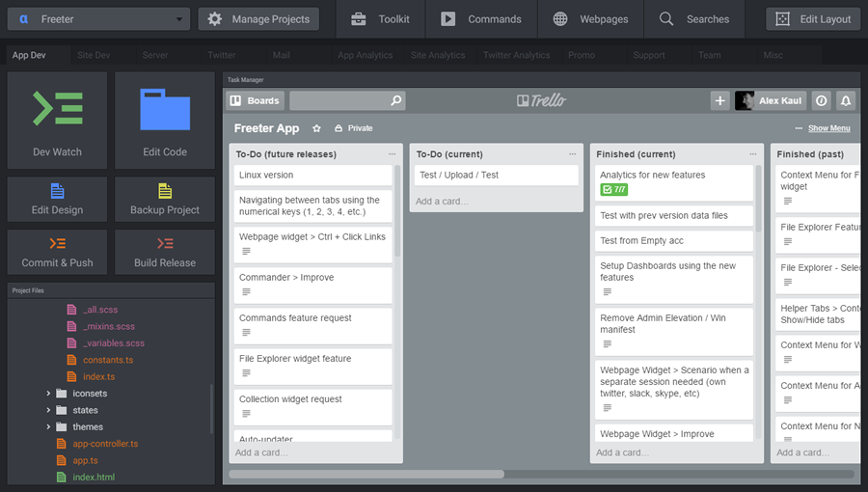Add a card to To-Do (current)

[x=442, y=202]
